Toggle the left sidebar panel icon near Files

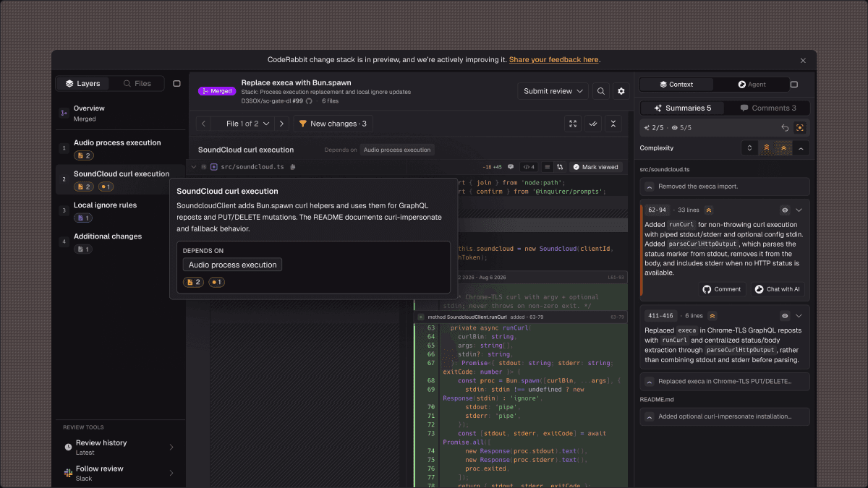pyautogui.click(x=176, y=84)
